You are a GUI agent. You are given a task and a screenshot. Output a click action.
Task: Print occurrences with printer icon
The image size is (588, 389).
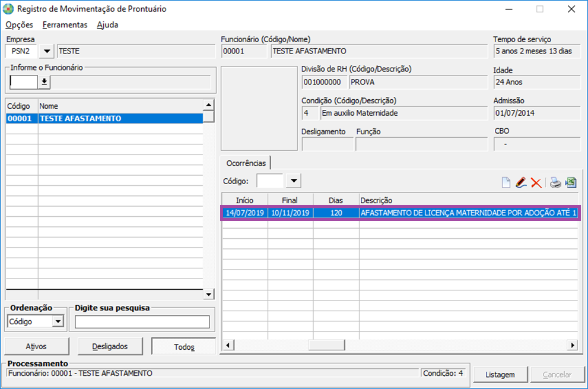click(x=555, y=183)
